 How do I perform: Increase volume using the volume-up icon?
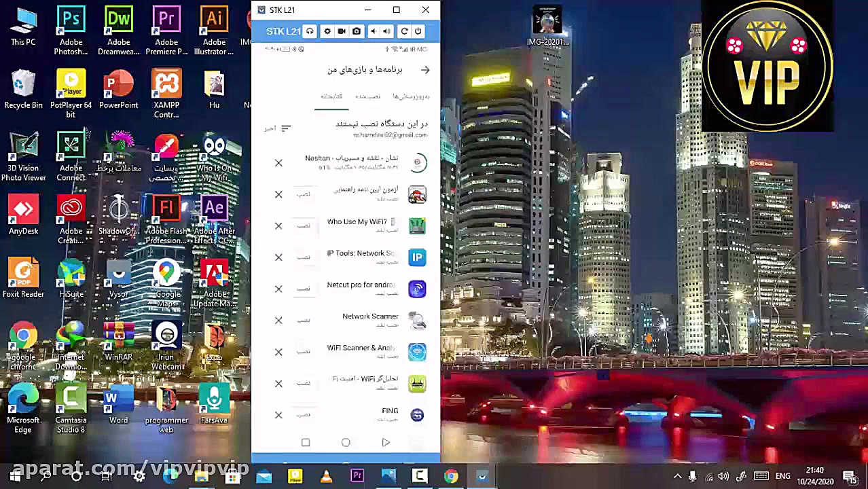(x=386, y=31)
